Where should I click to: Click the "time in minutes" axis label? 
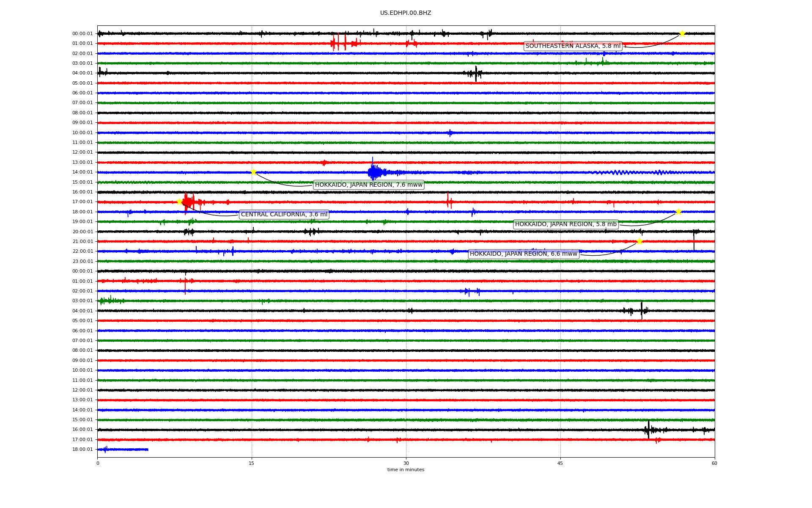pyautogui.click(x=406, y=470)
